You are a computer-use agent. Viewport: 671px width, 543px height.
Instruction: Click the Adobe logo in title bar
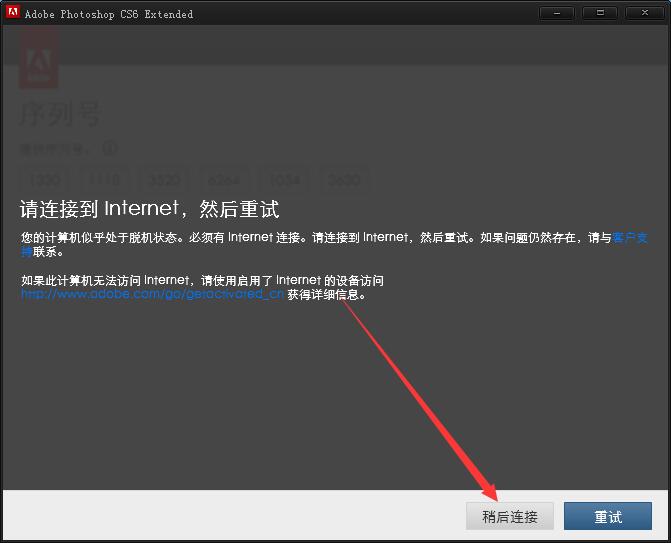pos(13,12)
